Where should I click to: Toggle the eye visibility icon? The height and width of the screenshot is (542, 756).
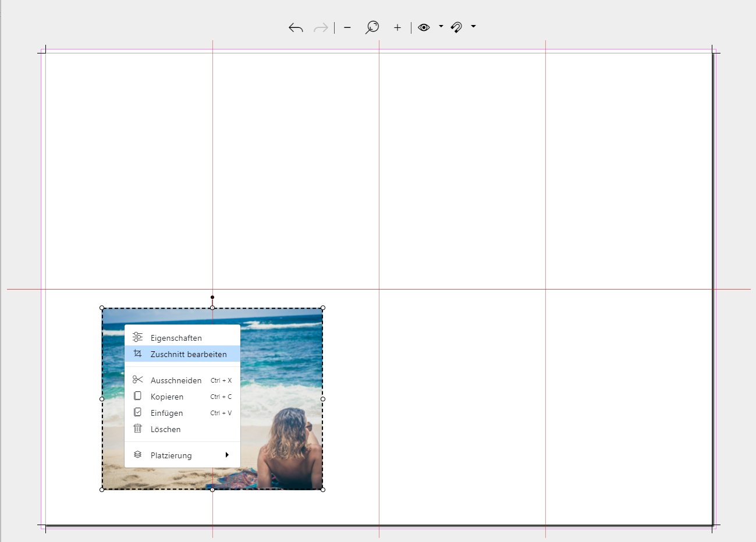[424, 27]
